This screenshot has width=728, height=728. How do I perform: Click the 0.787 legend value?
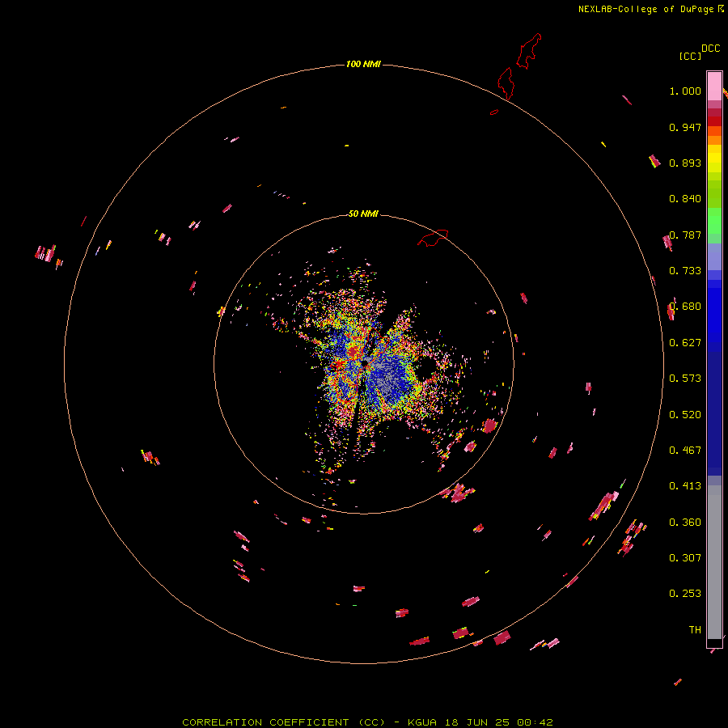click(685, 235)
